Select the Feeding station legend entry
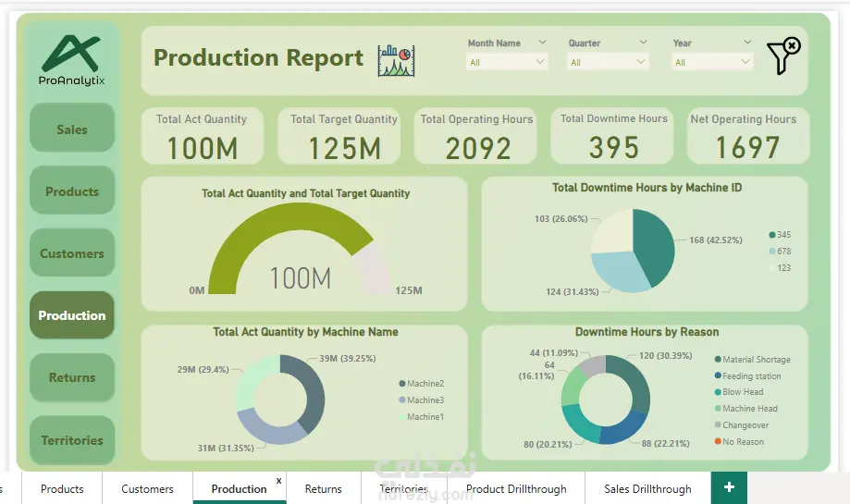The image size is (850, 504). 751,376
